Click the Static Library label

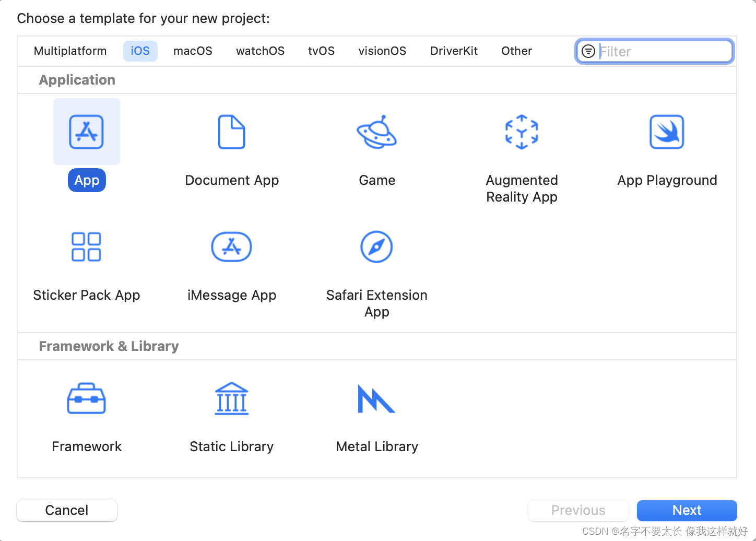pos(232,446)
